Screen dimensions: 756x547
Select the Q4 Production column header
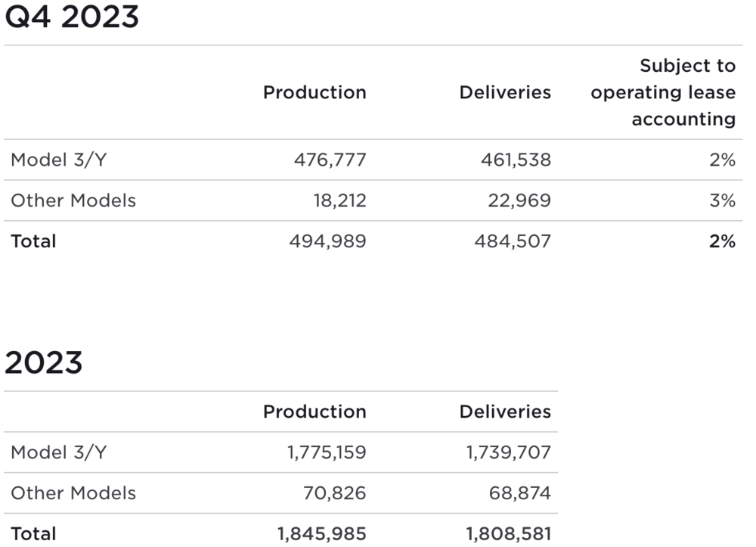click(314, 92)
